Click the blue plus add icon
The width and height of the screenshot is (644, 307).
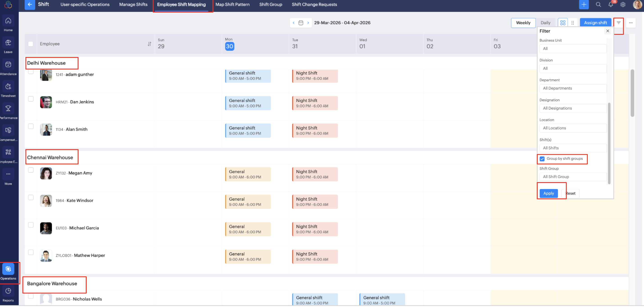(x=583, y=5)
